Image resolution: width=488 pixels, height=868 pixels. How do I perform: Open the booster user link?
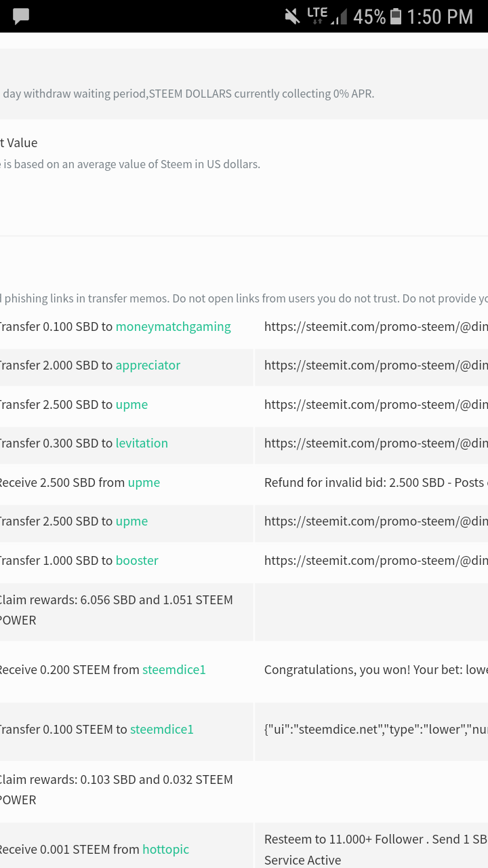tap(137, 561)
